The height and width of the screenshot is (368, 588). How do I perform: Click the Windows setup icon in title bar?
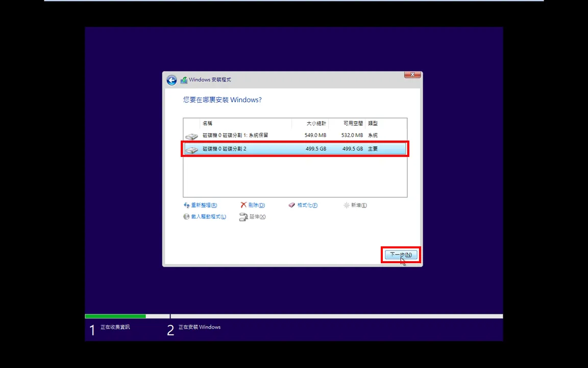tap(184, 80)
